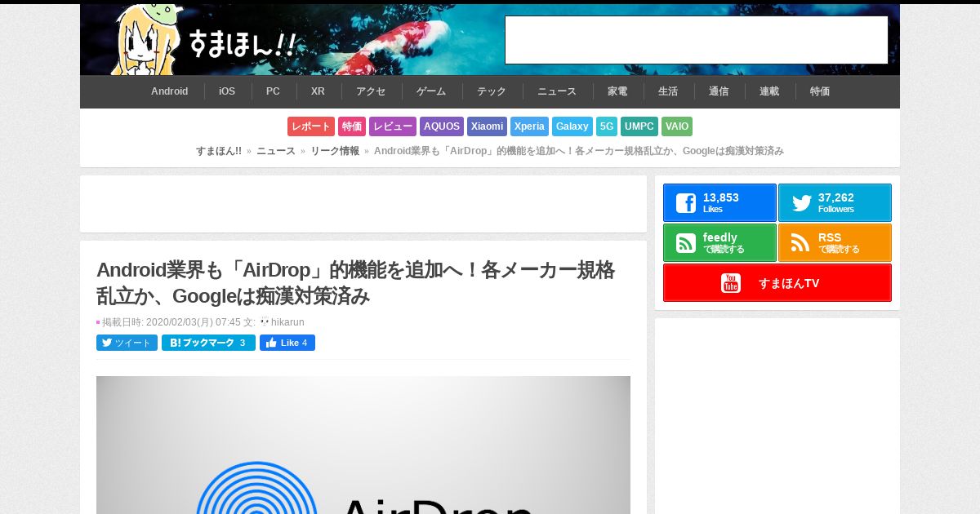
Task: Click the AirDrop article image
Action: coord(363,445)
